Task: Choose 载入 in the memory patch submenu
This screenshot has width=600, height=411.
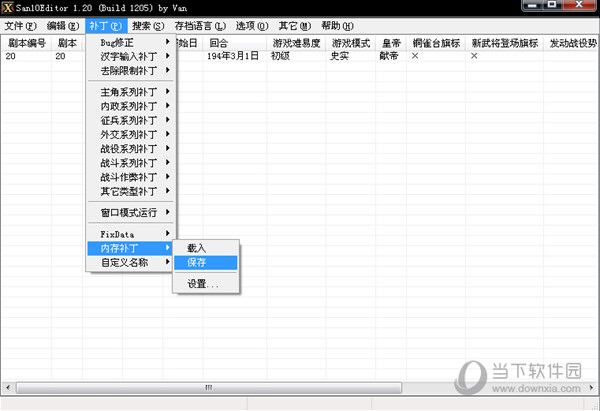Action: [x=206, y=248]
